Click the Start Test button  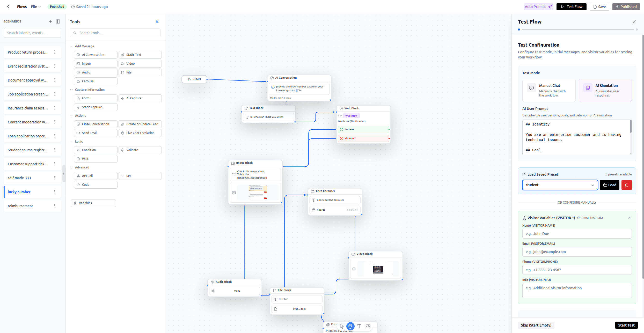click(626, 325)
